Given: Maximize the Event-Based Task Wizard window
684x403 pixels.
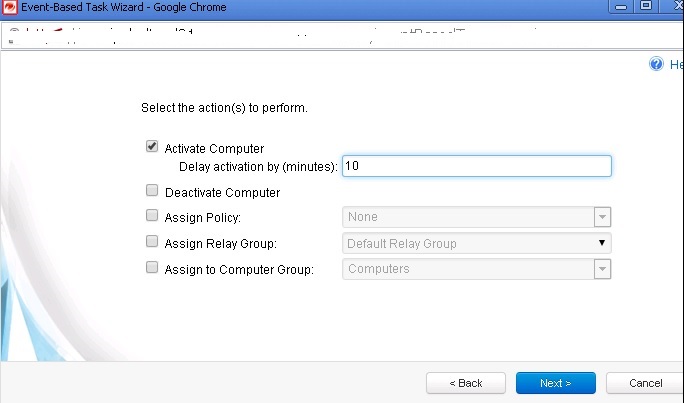Looking at the screenshot, I should point(645,6).
